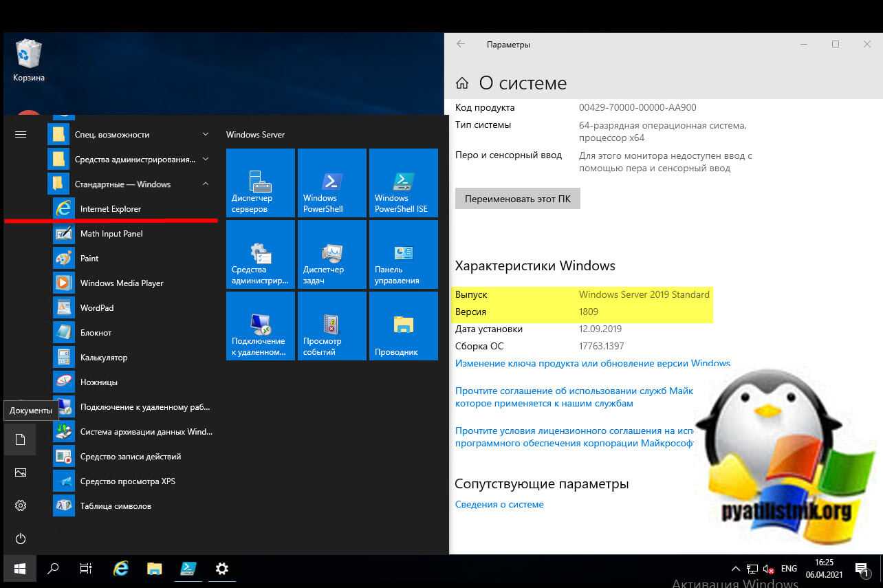Screen dimensions: 883x588
Task: Open Панель управления tile
Action: 404,254
